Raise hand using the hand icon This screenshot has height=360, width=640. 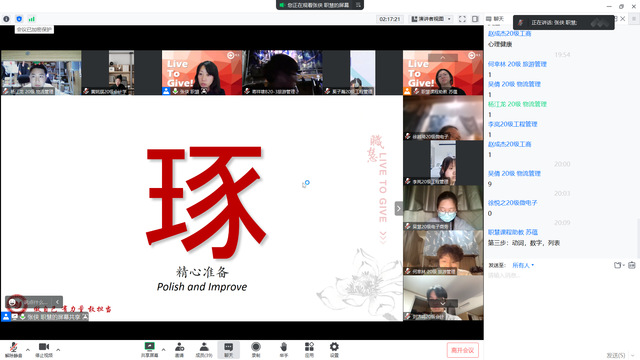click(x=284, y=349)
